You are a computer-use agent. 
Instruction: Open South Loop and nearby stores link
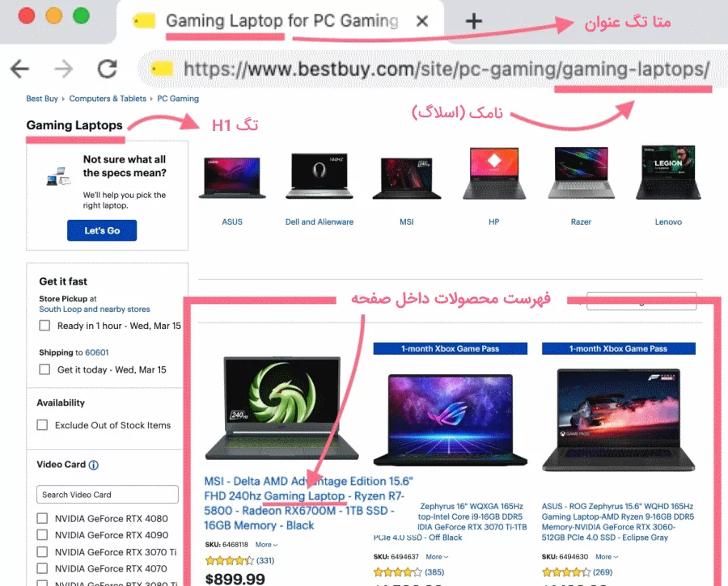[x=95, y=309]
